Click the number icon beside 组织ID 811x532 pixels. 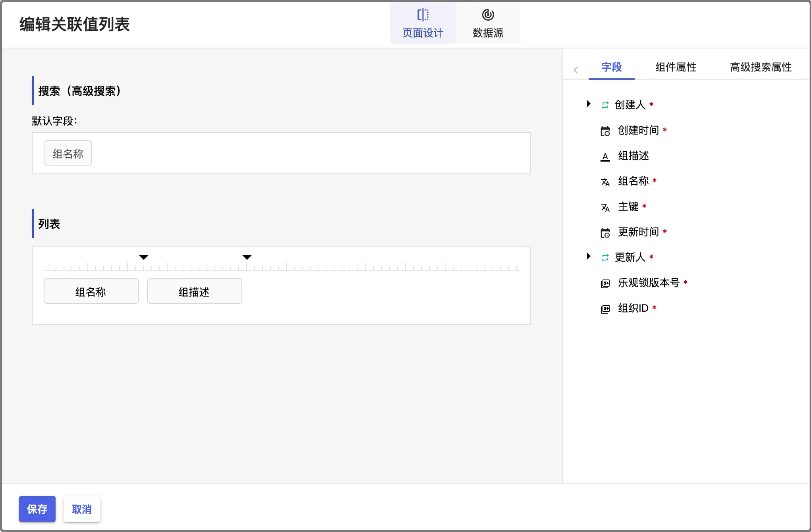[x=605, y=309]
